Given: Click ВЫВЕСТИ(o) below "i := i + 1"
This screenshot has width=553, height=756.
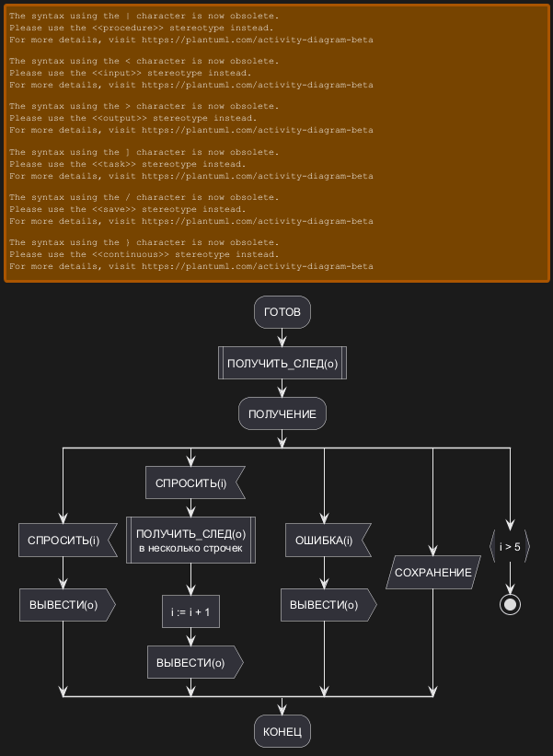Looking at the screenshot, I should (190, 663).
